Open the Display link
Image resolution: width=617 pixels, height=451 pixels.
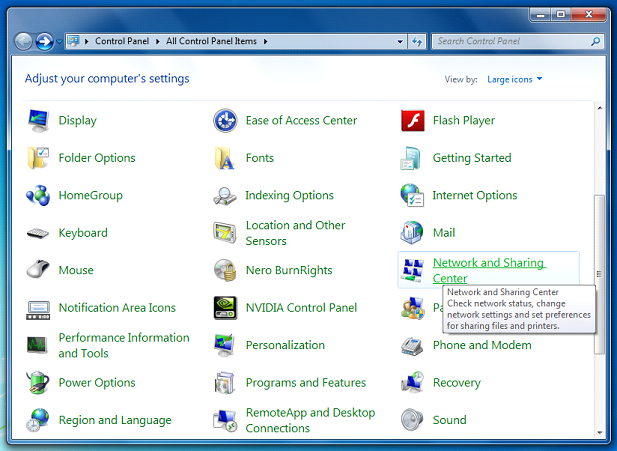tap(78, 120)
